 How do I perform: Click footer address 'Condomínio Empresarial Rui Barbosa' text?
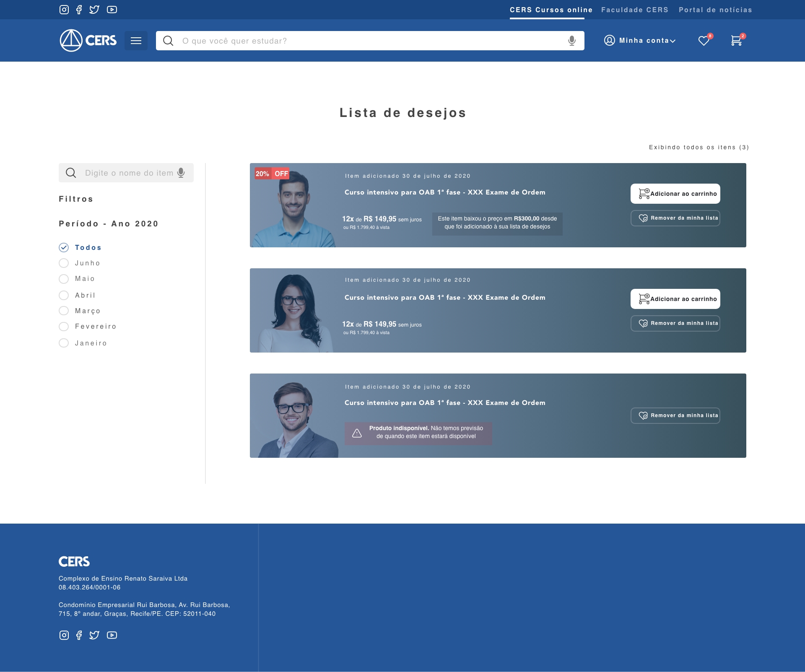point(144,609)
